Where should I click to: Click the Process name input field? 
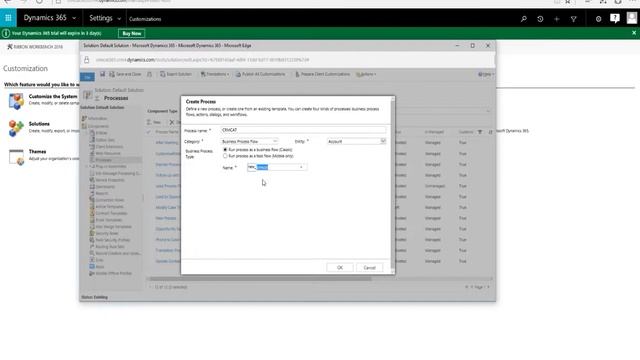point(303,130)
